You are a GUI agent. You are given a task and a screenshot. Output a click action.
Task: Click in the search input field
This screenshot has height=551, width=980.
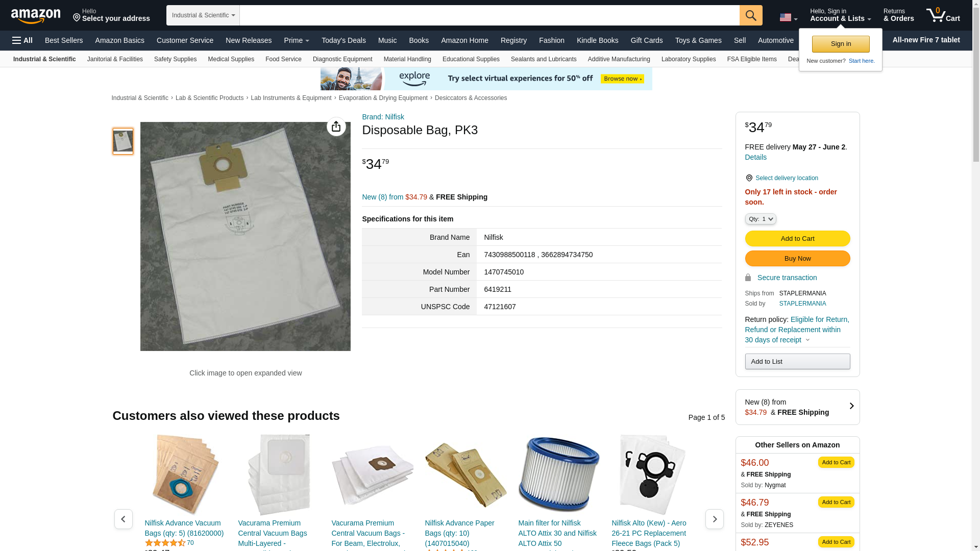click(x=489, y=15)
